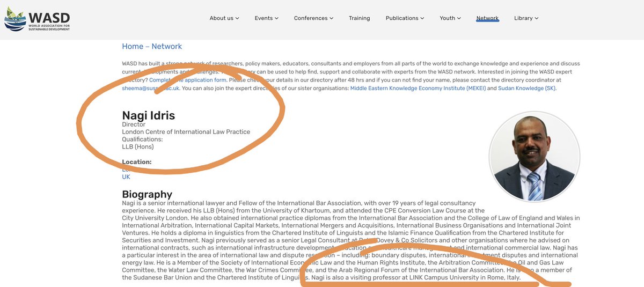Expand the Youth dropdown chevron
Image resolution: width=644 pixels, height=287 pixels.
click(459, 18)
